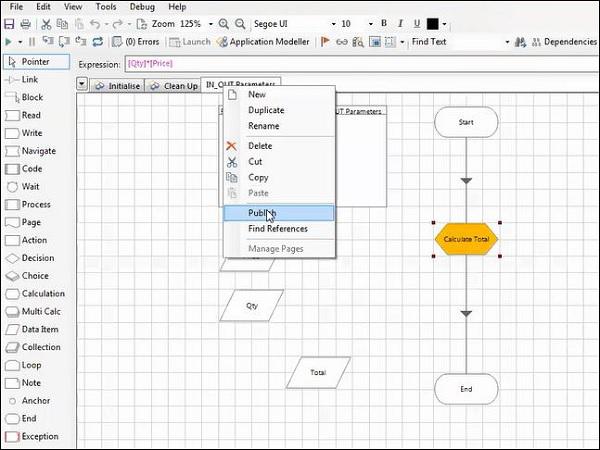The width and height of the screenshot is (600, 450).
Task: Select the Choice stage tool
Action: (x=27, y=276)
